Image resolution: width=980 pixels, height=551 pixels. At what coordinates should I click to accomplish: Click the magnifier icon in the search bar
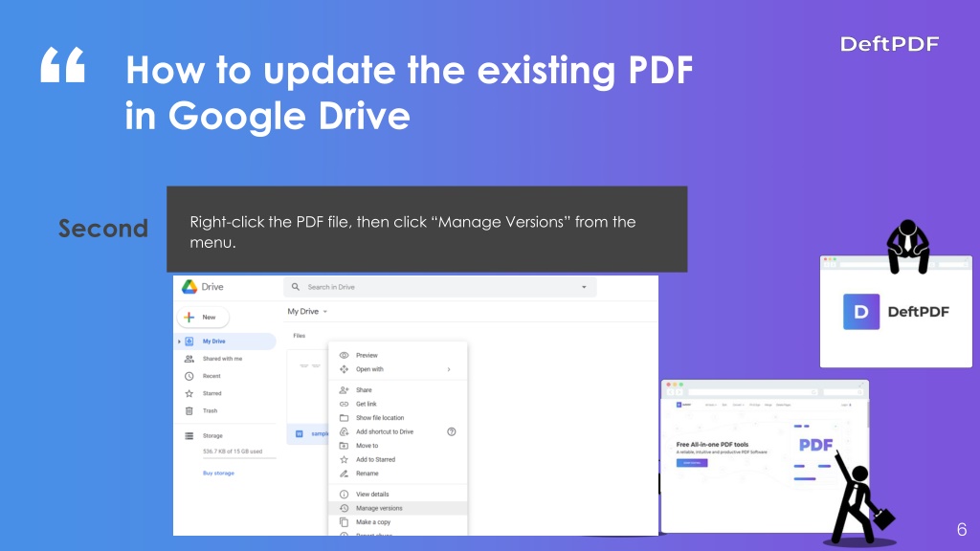[x=296, y=287]
